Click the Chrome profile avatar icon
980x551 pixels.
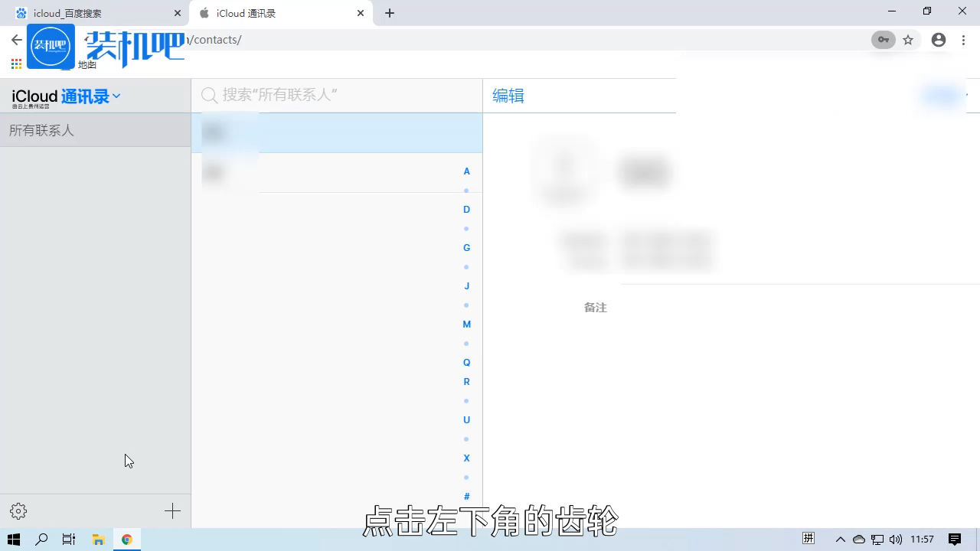tap(939, 40)
